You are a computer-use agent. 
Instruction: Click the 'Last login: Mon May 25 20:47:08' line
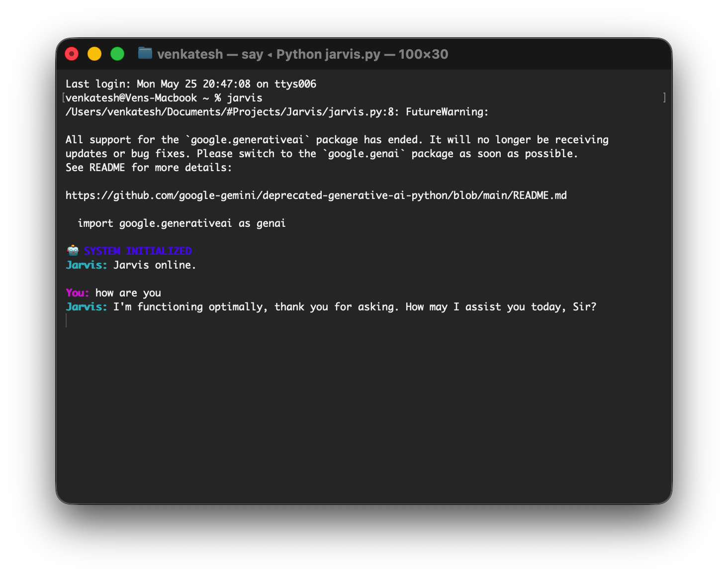[191, 84]
